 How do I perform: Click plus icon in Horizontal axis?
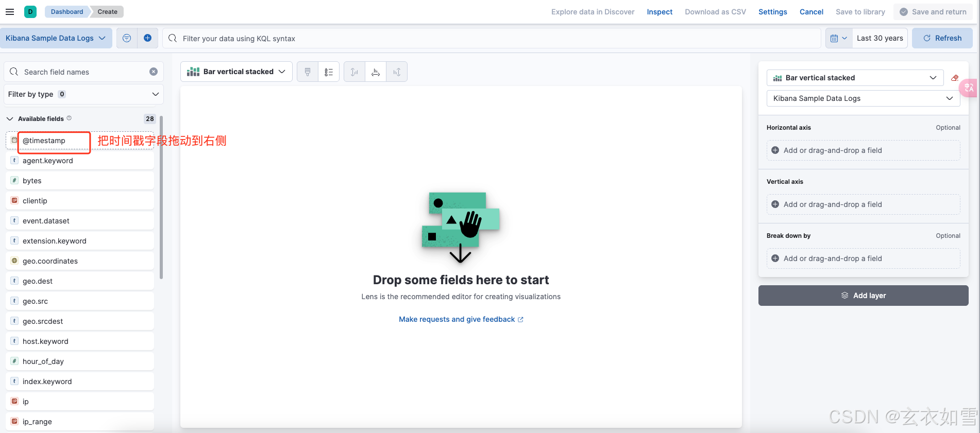pyautogui.click(x=775, y=150)
